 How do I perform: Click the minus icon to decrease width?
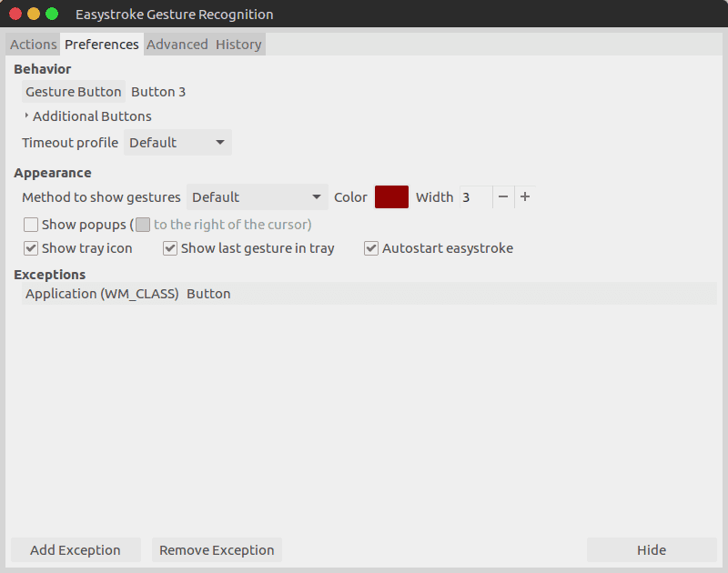503,197
